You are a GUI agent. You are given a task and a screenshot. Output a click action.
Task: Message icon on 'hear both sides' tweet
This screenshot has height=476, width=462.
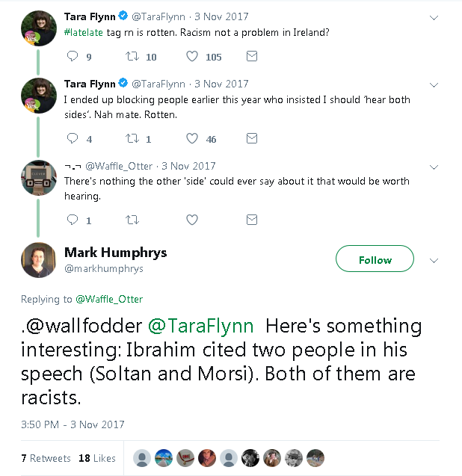(x=252, y=138)
